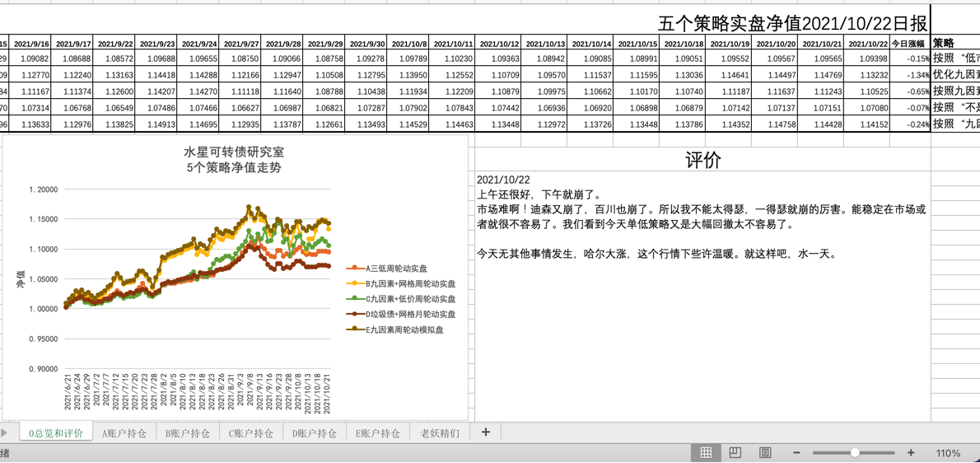This screenshot has width=980, height=463.
Task: Open the A账户持仓 sheet tab
Action: pyautogui.click(x=124, y=433)
